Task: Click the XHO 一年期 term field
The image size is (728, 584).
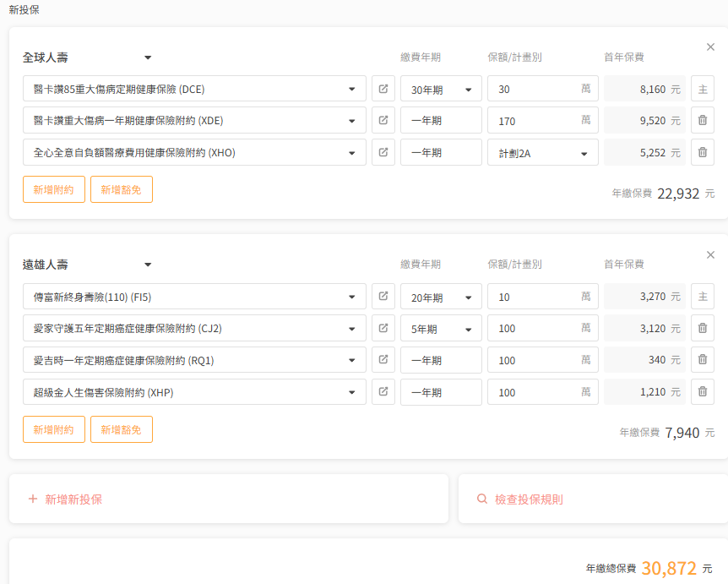Action: point(441,152)
